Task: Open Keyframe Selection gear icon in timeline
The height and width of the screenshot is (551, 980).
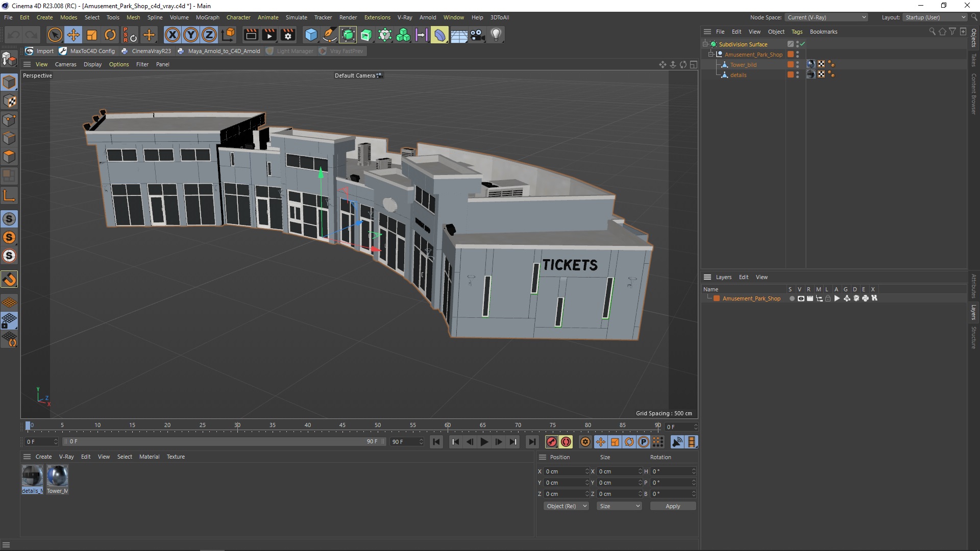Action: [x=585, y=442]
